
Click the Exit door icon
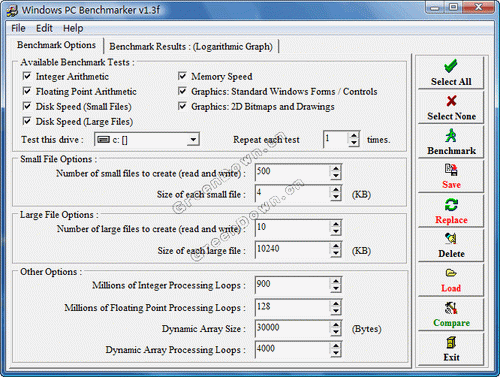451,342
